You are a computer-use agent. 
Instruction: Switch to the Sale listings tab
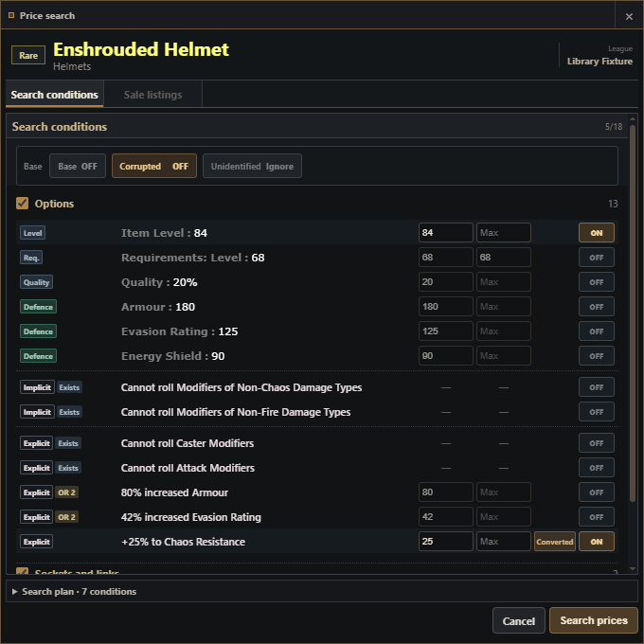click(152, 95)
